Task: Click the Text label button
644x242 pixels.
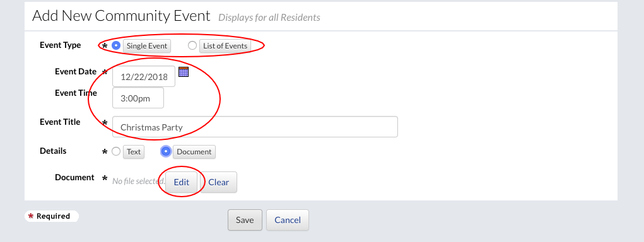Action: point(134,152)
